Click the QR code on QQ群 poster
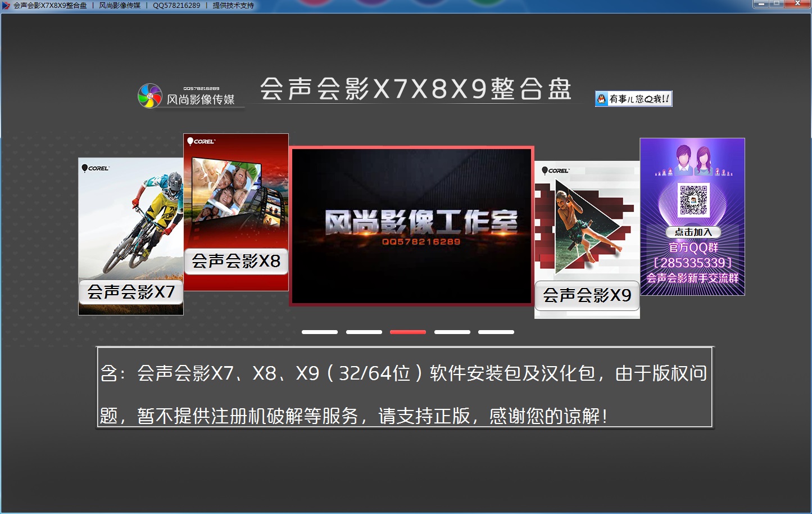The width and height of the screenshot is (812, 514). click(x=693, y=200)
